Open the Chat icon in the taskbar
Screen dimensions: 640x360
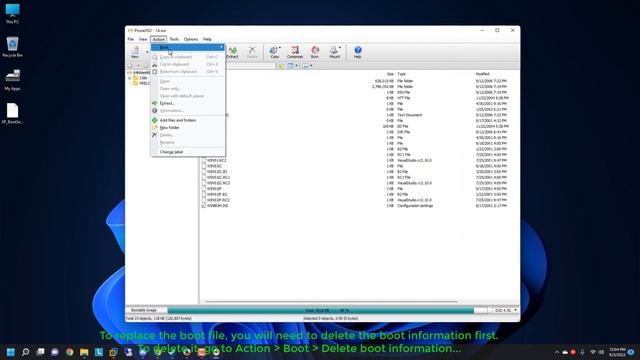coord(55,352)
